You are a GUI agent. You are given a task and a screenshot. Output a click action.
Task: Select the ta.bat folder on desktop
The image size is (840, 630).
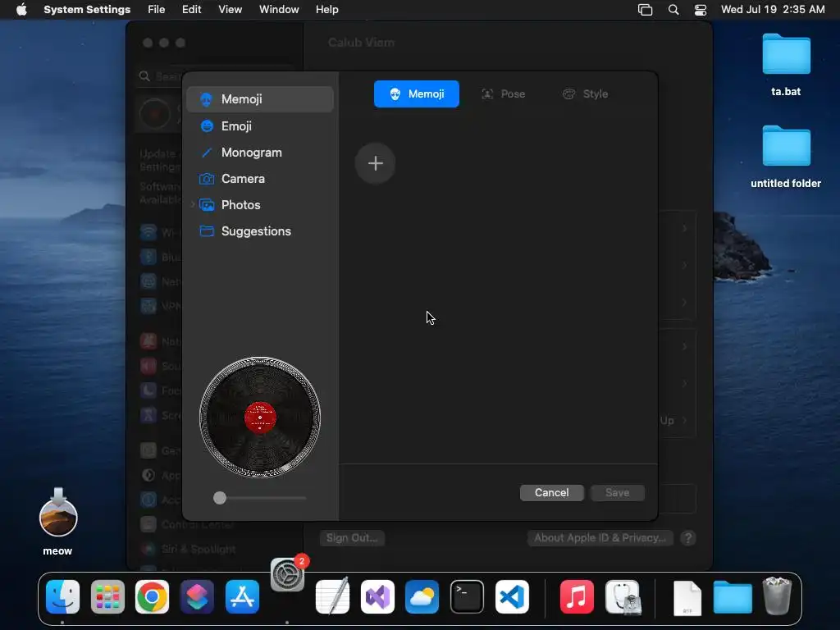tap(786, 65)
